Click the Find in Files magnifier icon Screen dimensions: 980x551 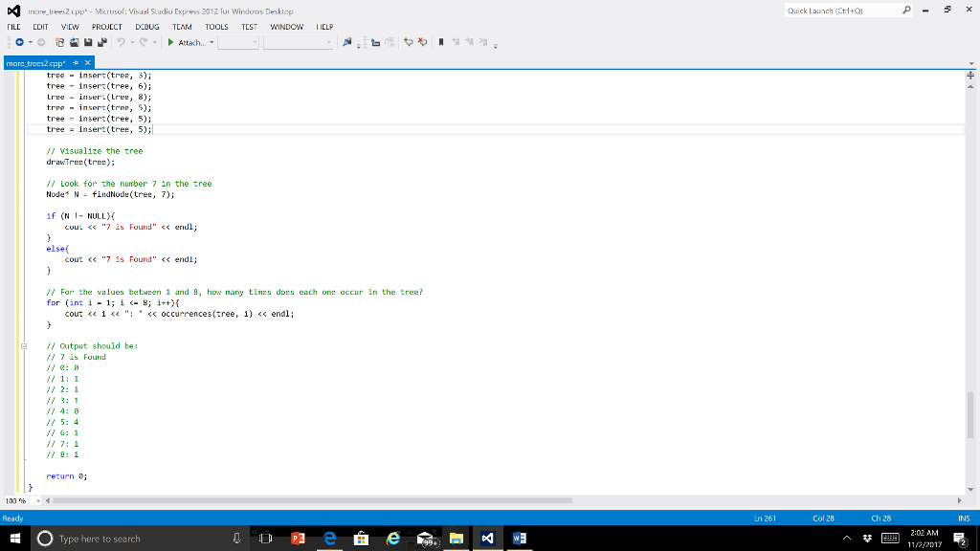(345, 41)
